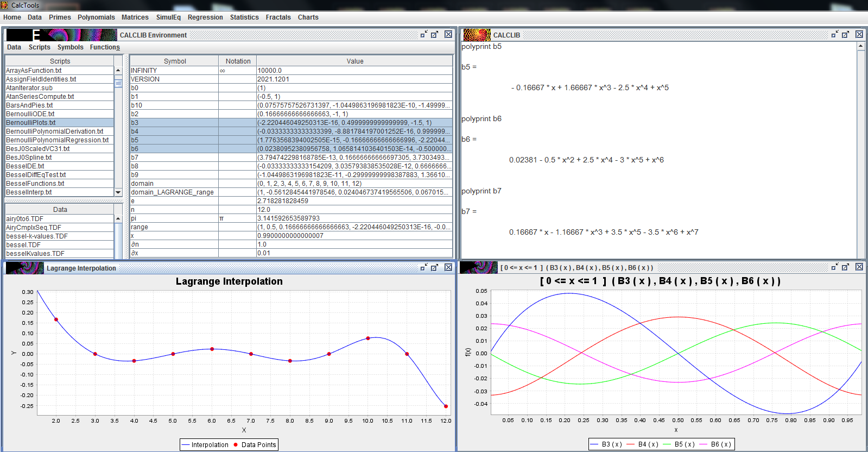868x452 pixels.
Task: Click the CALCLIB console scroll-up arrow
Action: (x=861, y=46)
